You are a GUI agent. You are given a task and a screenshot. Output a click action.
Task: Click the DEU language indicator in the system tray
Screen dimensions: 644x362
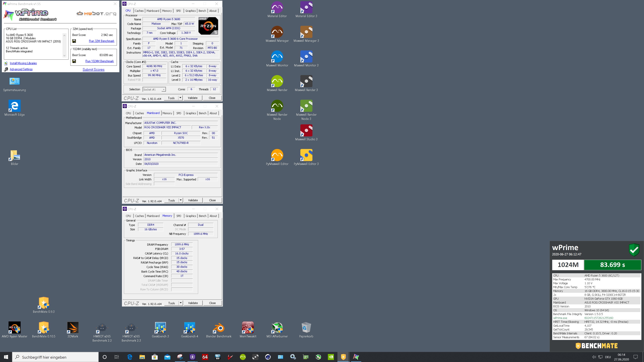[x=608, y=357]
